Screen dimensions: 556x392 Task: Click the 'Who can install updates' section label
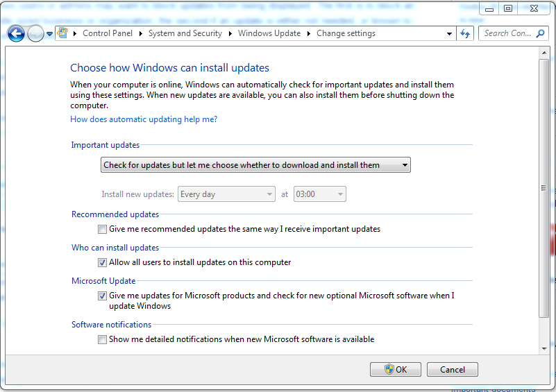(x=115, y=248)
